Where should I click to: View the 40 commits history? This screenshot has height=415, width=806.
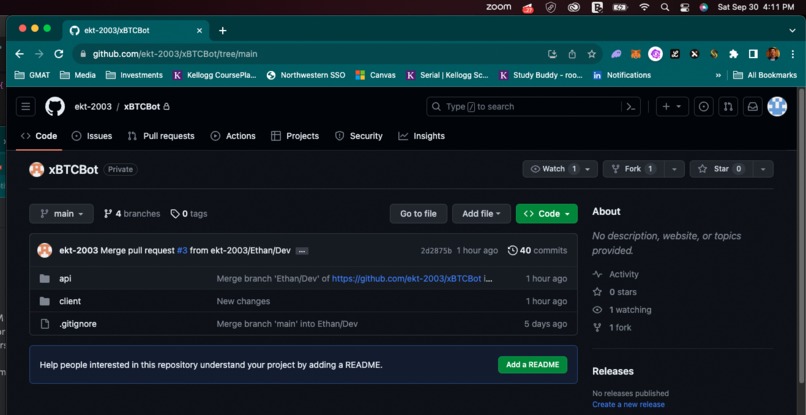pyautogui.click(x=537, y=251)
